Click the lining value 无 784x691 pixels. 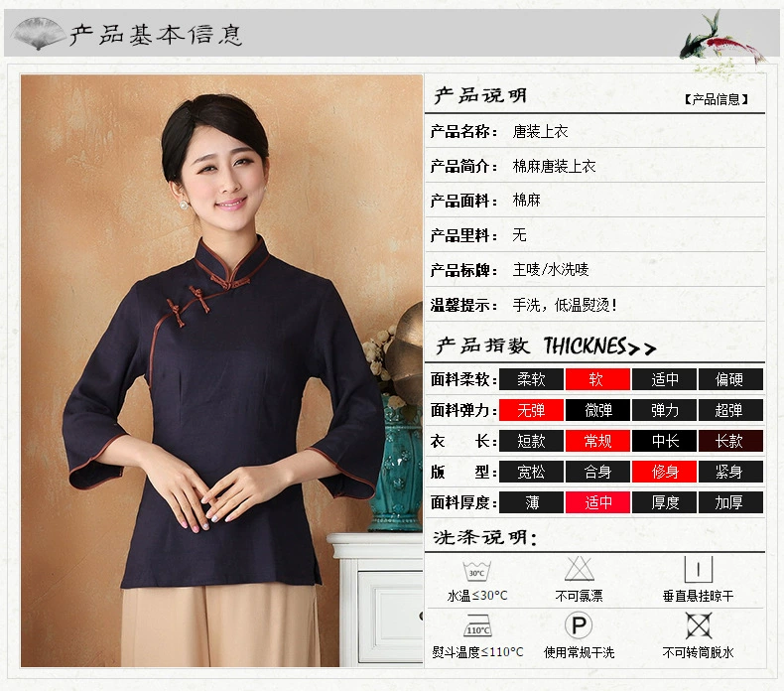(x=519, y=234)
